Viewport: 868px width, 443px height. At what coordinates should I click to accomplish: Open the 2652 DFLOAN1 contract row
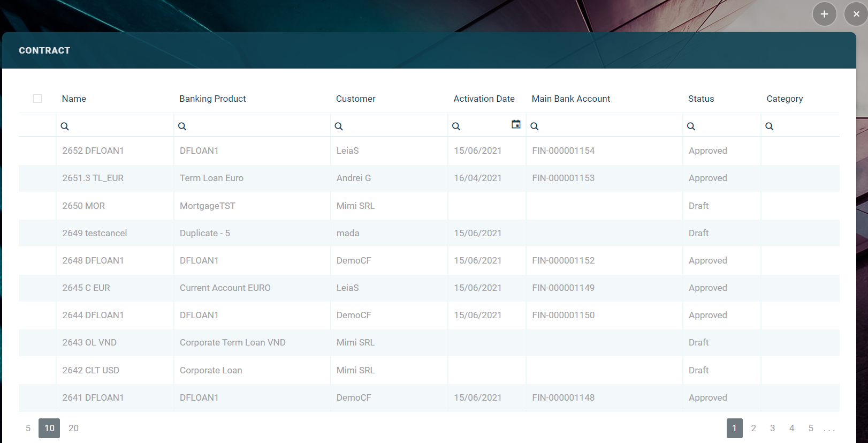coord(93,151)
